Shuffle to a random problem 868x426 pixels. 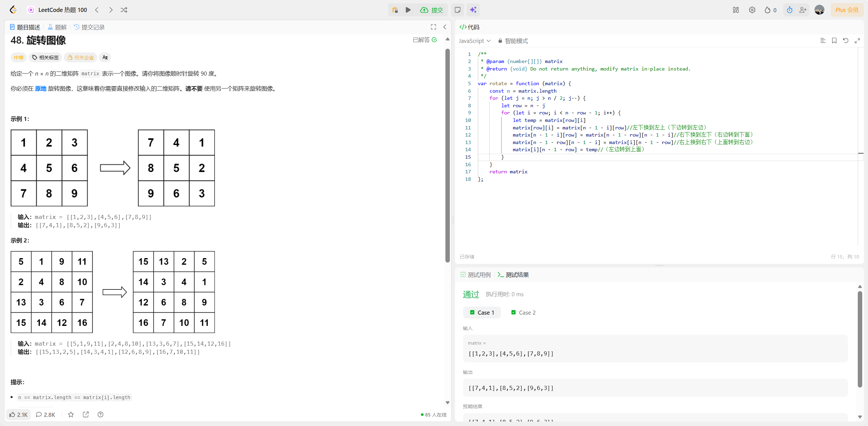[x=124, y=10]
